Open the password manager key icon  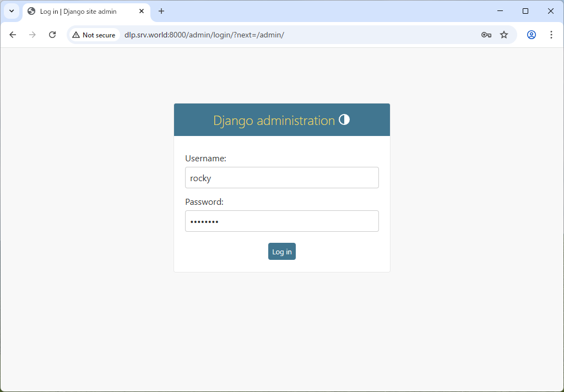pyautogui.click(x=486, y=34)
